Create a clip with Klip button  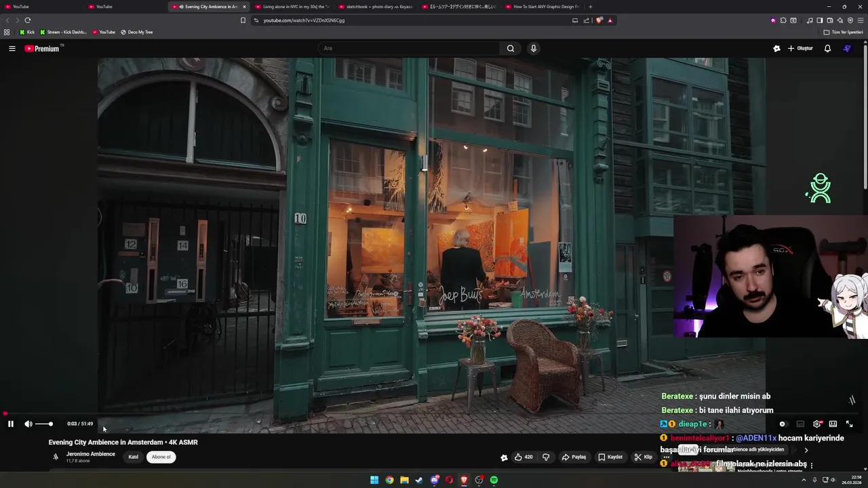point(643,457)
